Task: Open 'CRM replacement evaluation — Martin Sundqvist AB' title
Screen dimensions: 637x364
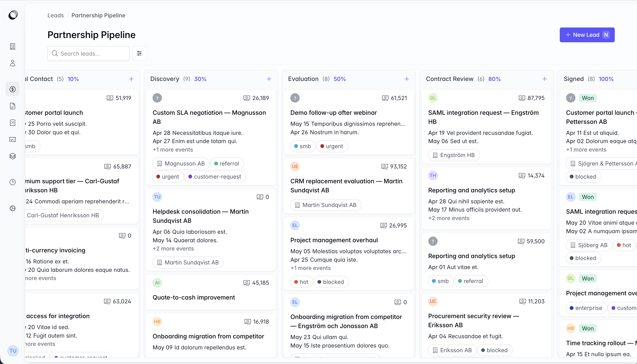Action: click(346, 186)
